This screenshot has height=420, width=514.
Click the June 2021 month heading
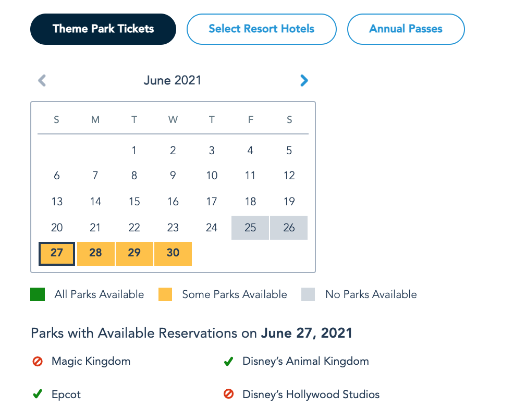[x=173, y=80]
